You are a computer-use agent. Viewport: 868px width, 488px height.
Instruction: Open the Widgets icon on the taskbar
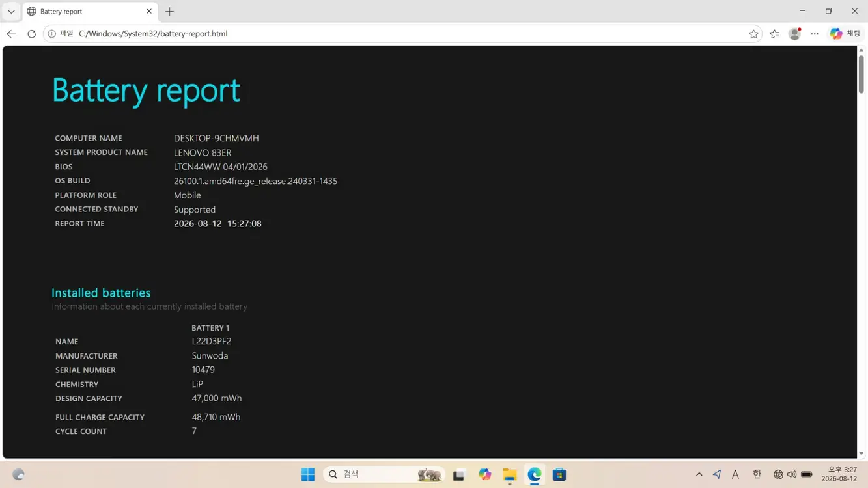pyautogui.click(x=18, y=474)
